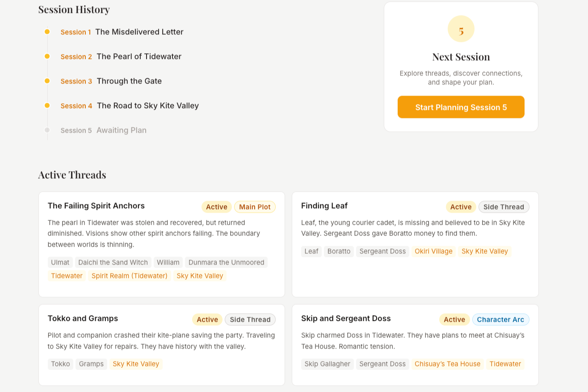Click the Skip Gallagher character tag
The height and width of the screenshot is (392, 588).
[327, 364]
